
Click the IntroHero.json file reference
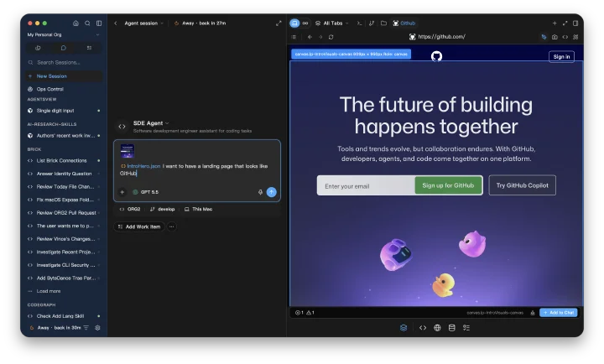(x=141, y=166)
